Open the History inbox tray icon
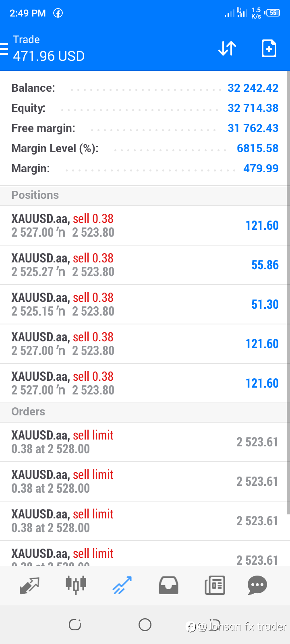Screen dimensions: 290x644 (168, 585)
